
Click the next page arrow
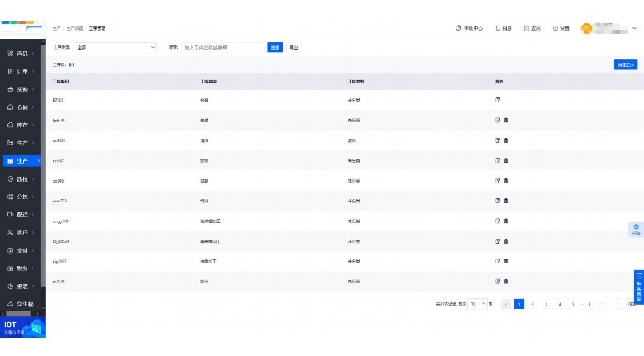point(603,304)
